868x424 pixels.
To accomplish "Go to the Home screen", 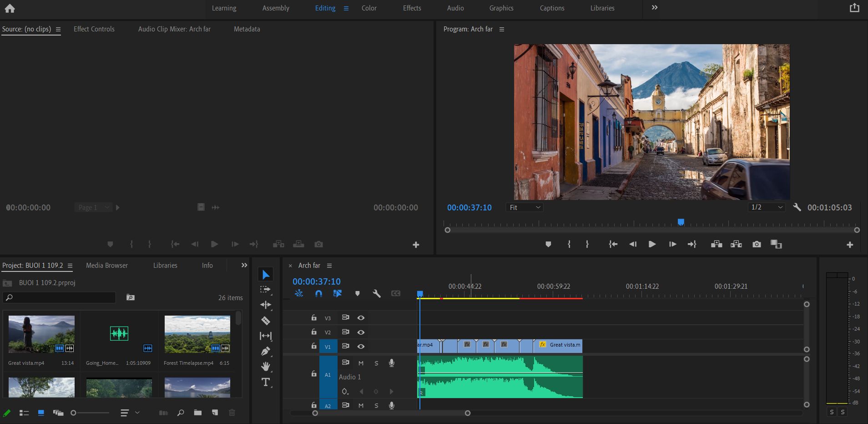I will 10,8.
